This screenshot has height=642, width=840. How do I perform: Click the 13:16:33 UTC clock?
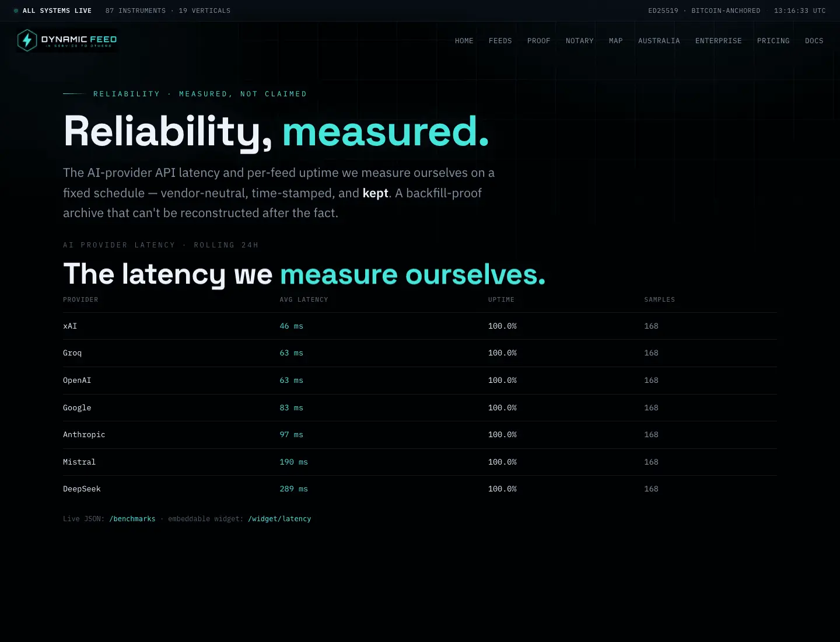pyautogui.click(x=800, y=11)
